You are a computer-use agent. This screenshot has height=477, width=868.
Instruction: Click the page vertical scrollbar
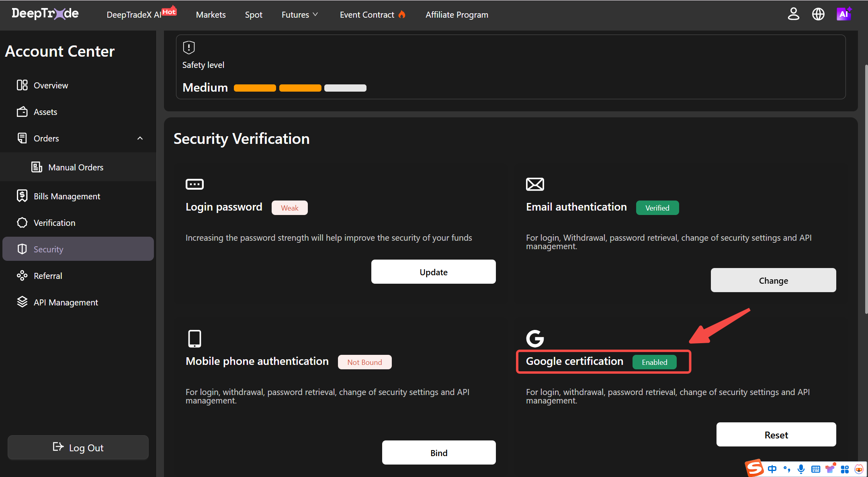point(866,189)
